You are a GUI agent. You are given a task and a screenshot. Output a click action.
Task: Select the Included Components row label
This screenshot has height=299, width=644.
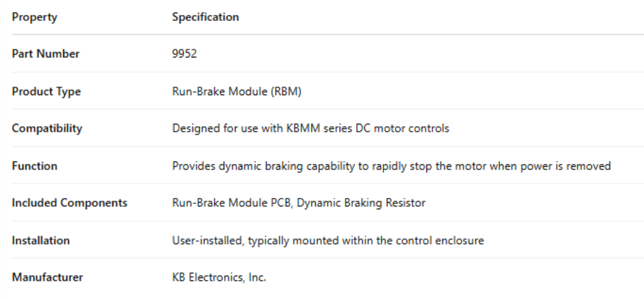click(69, 203)
